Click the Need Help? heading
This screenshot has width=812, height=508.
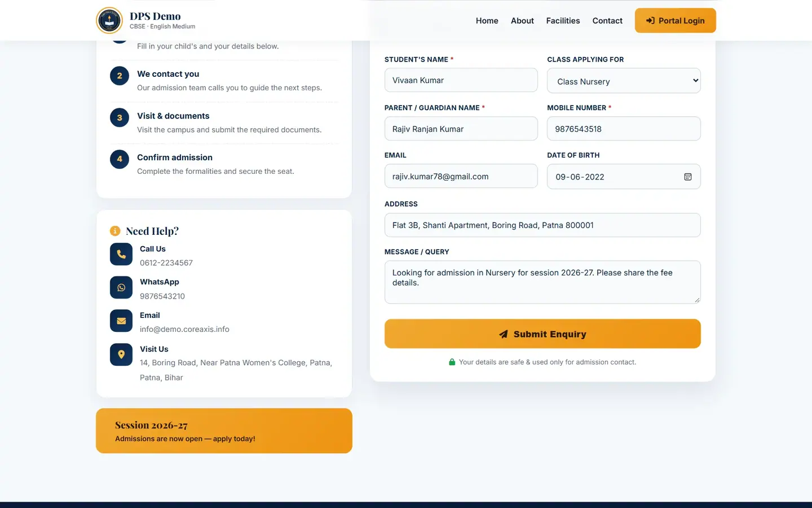coord(152,231)
